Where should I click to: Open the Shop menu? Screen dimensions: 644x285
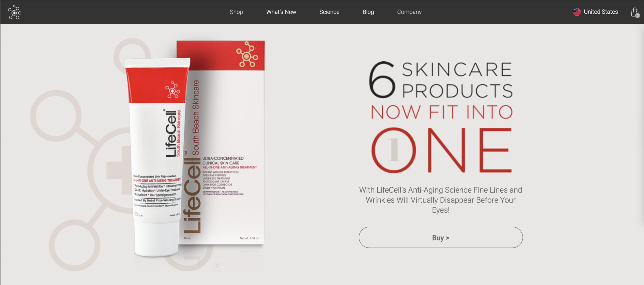tap(236, 12)
